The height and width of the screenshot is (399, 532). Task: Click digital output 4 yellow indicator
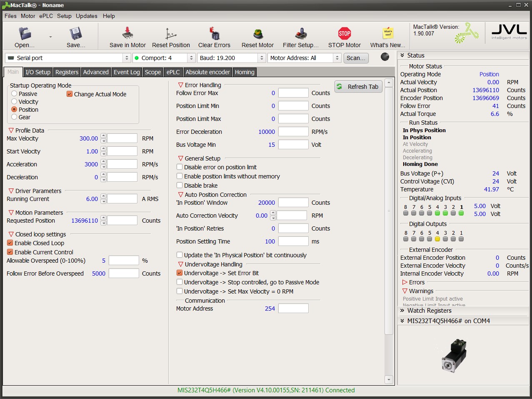tap(437, 239)
